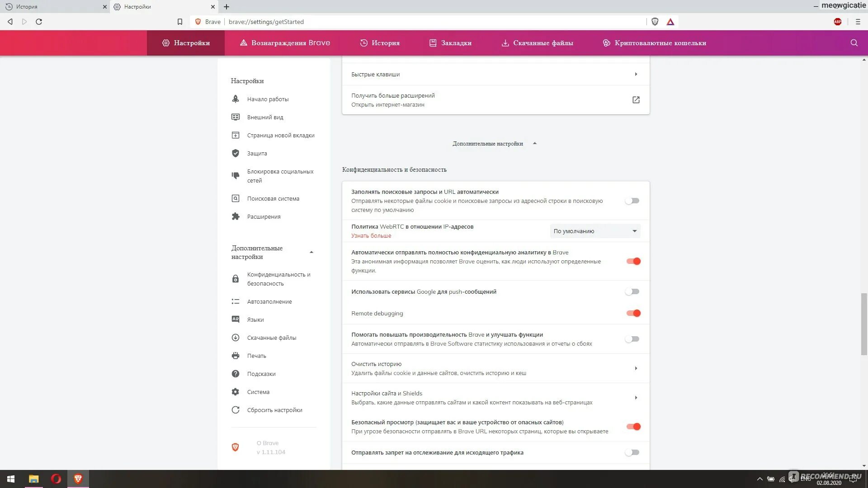The height and width of the screenshot is (488, 868).
Task: Click download icon next to Скачанные файлы sidebar
Action: tap(236, 338)
